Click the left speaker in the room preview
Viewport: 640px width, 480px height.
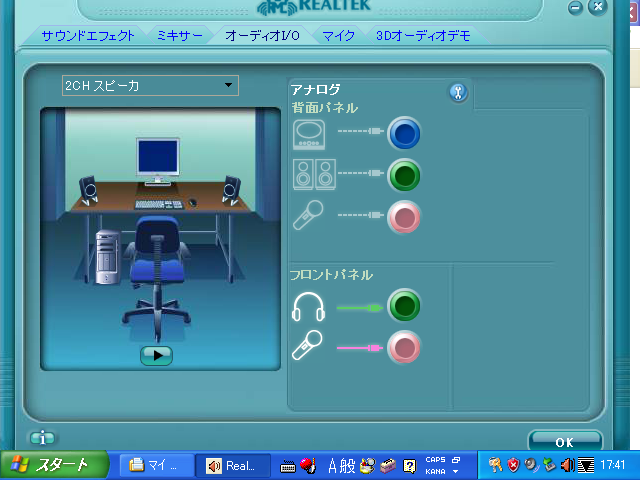pyautogui.click(x=88, y=191)
